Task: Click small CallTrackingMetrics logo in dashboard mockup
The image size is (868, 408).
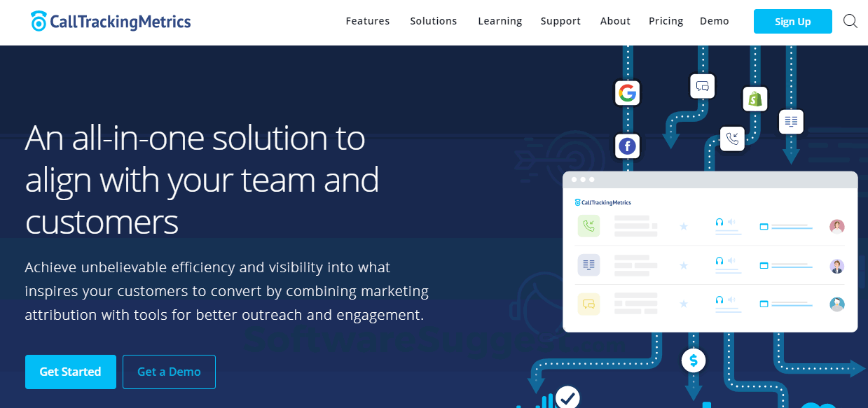Action: tap(603, 202)
